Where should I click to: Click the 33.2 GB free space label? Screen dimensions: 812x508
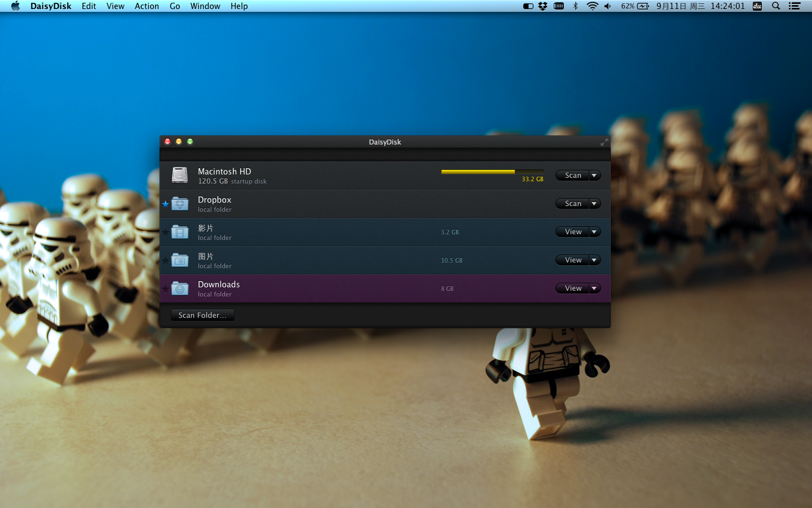click(x=532, y=179)
